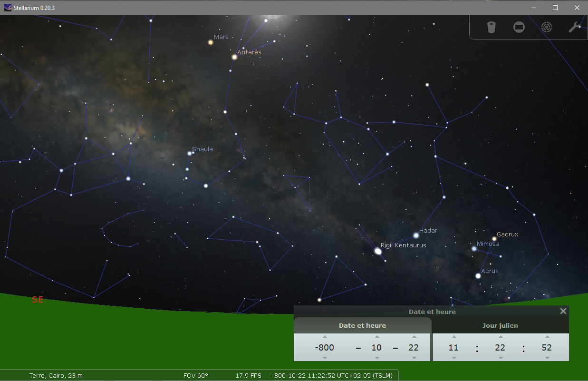Maximize the Stellarium window
The height and width of the screenshot is (381, 588).
[x=555, y=8]
